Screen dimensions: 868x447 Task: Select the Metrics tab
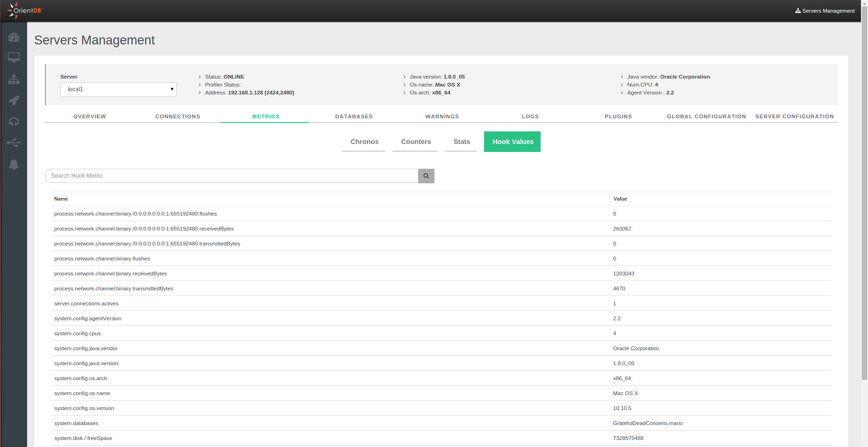pos(266,116)
